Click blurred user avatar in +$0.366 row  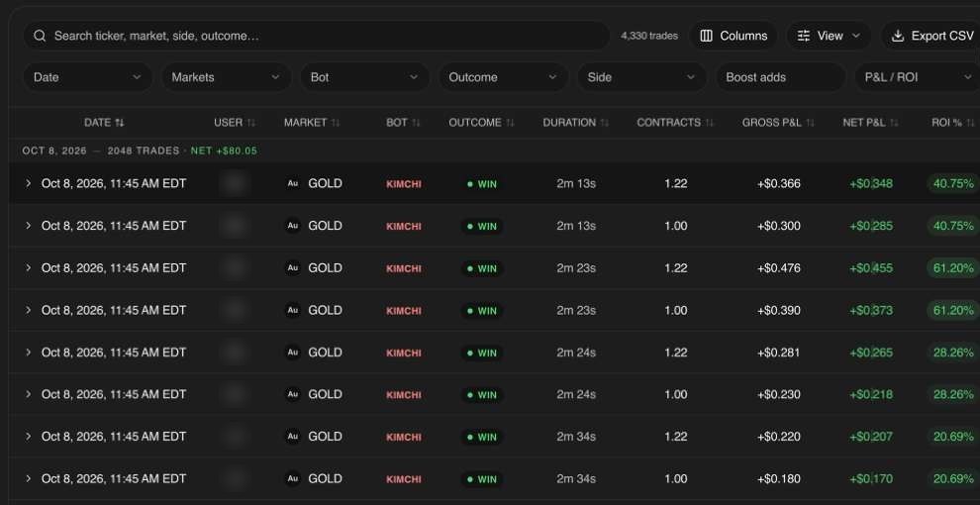pos(234,184)
